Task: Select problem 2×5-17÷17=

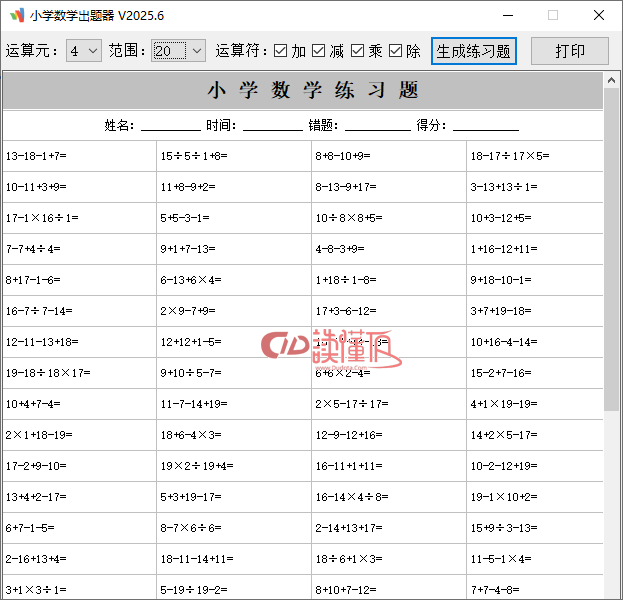Action: (352, 404)
